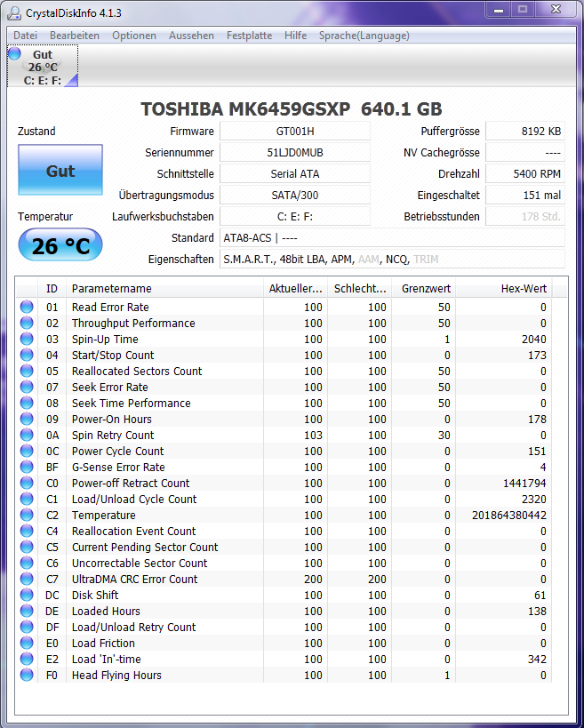Open the Festplatte menu
This screenshot has height=728, width=584.
[x=249, y=36]
